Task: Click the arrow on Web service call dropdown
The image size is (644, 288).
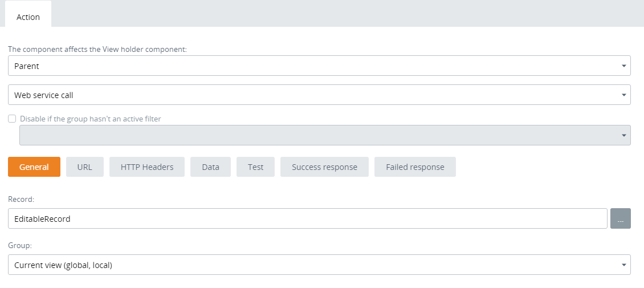Action: pyautogui.click(x=623, y=95)
